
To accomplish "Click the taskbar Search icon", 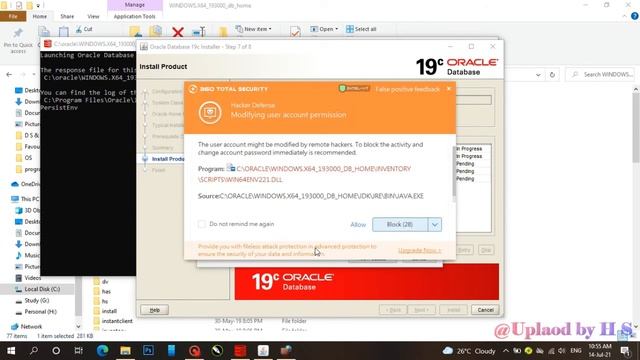I will pos(34,351).
